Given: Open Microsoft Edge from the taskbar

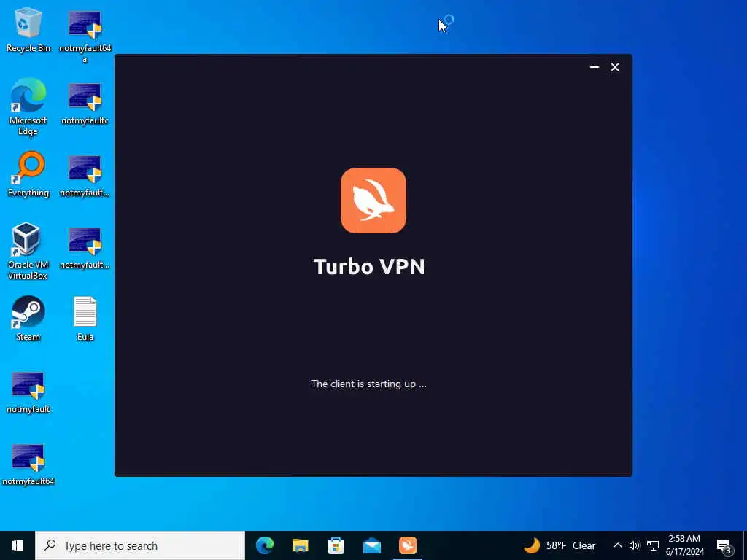Looking at the screenshot, I should [264, 545].
